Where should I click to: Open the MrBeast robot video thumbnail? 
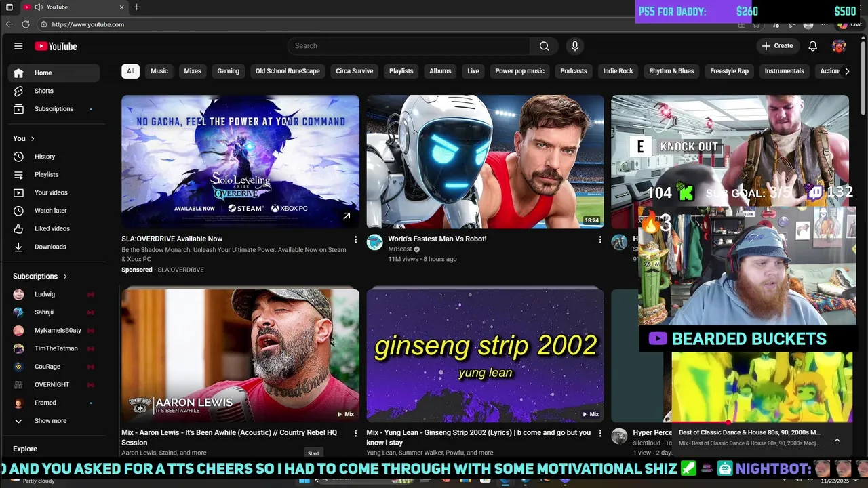pos(485,161)
